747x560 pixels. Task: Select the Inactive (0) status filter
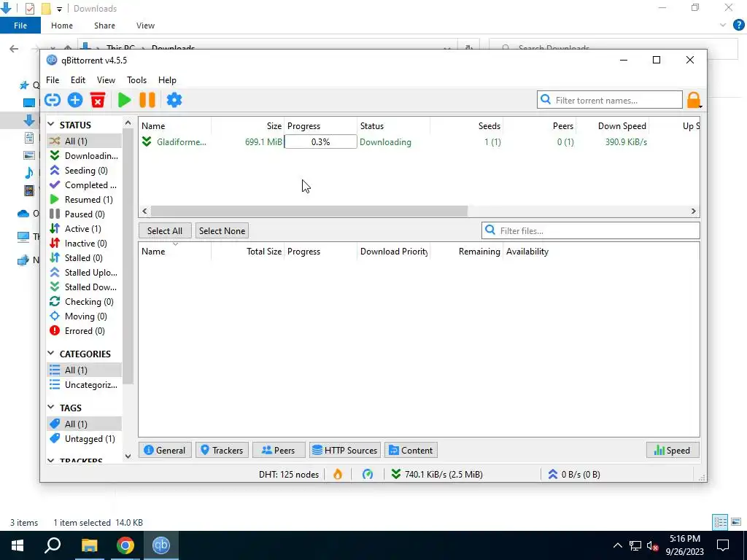pyautogui.click(x=85, y=244)
